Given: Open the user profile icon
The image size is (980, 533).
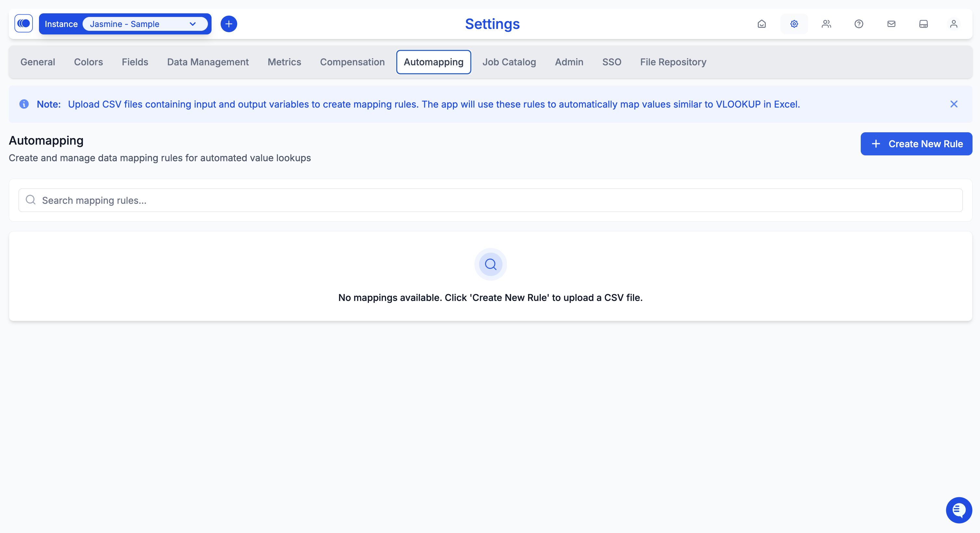Looking at the screenshot, I should coord(953,24).
